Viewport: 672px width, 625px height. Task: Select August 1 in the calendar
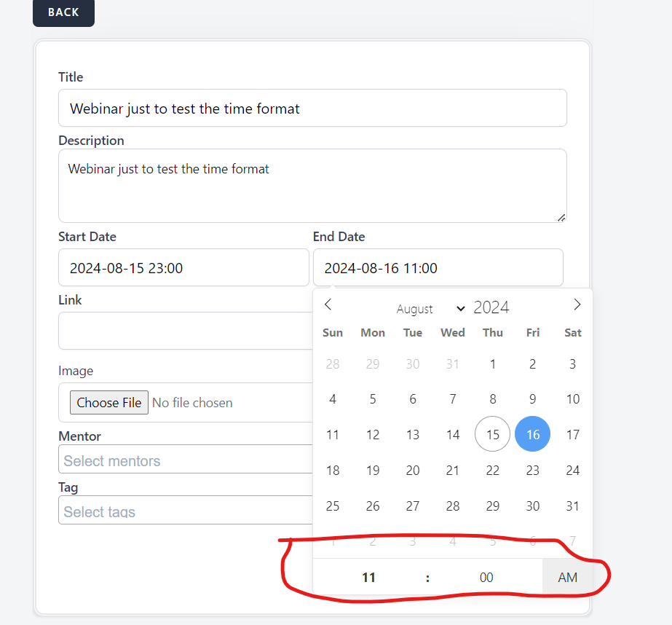[x=493, y=364]
